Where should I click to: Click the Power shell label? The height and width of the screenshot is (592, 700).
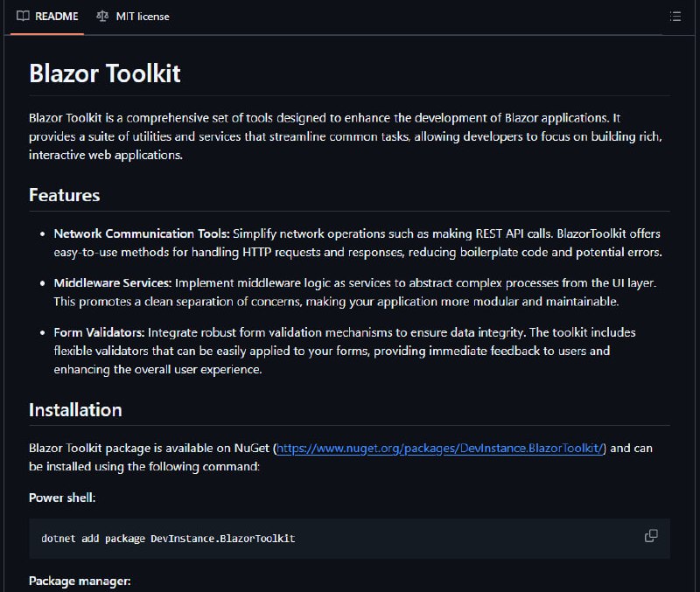[x=62, y=498]
